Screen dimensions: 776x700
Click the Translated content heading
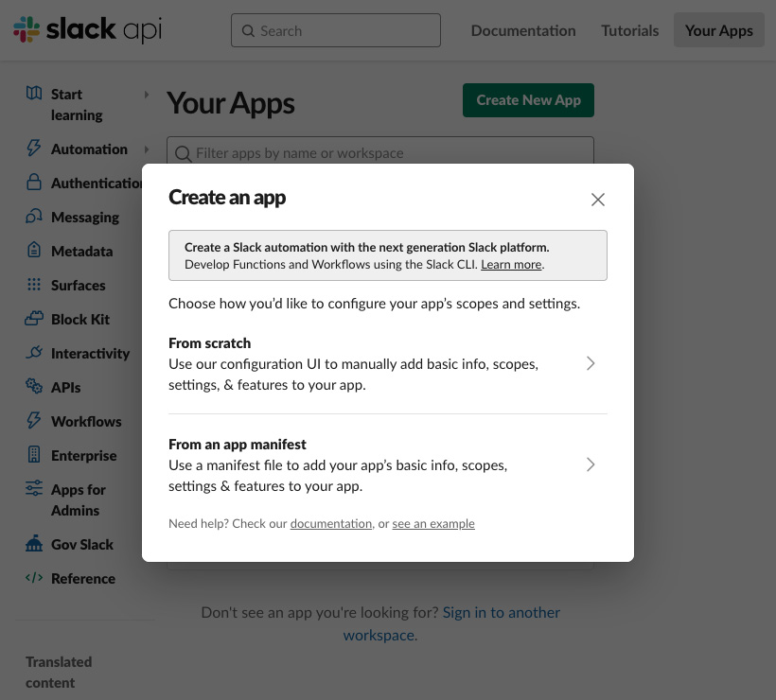pyautogui.click(x=59, y=673)
